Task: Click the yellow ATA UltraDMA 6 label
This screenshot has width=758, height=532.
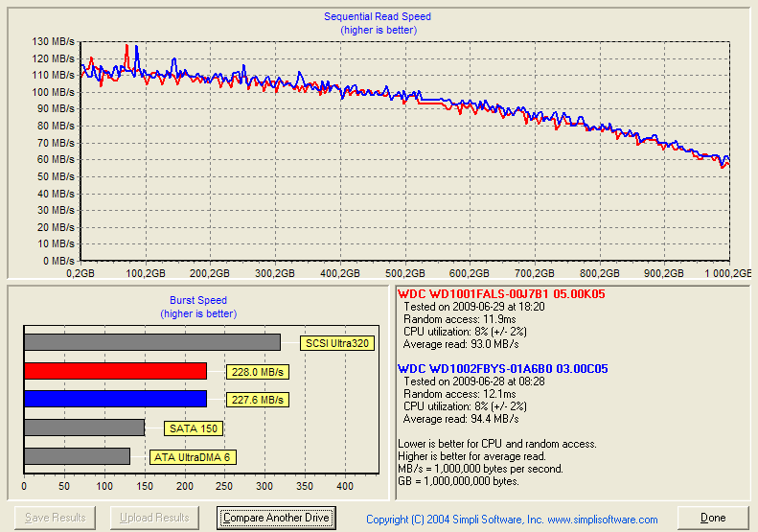Action: 193,457
